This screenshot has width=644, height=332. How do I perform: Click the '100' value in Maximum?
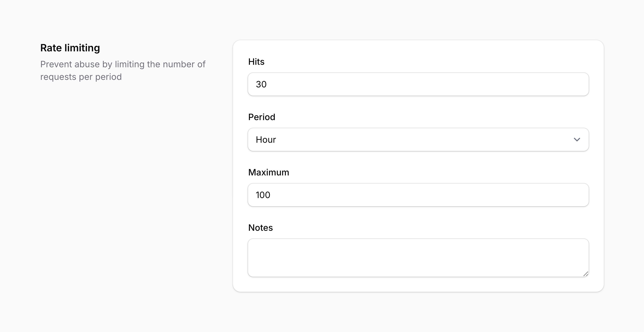pos(263,195)
